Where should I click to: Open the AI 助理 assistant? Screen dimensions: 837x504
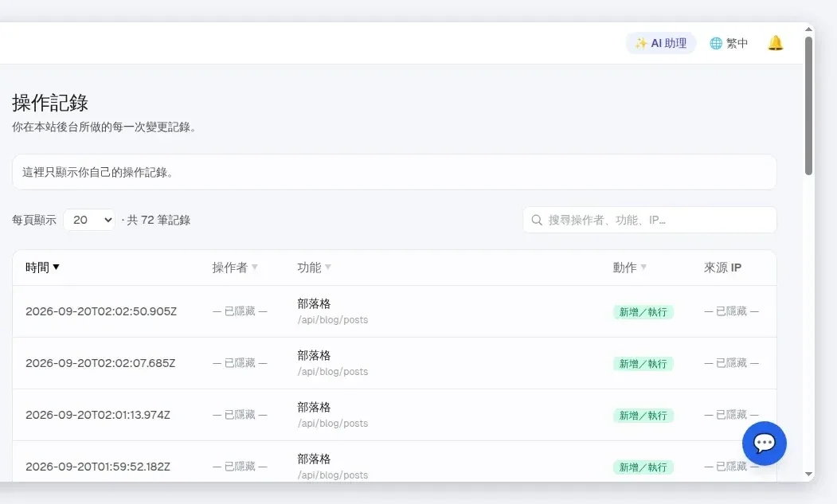[661, 43]
